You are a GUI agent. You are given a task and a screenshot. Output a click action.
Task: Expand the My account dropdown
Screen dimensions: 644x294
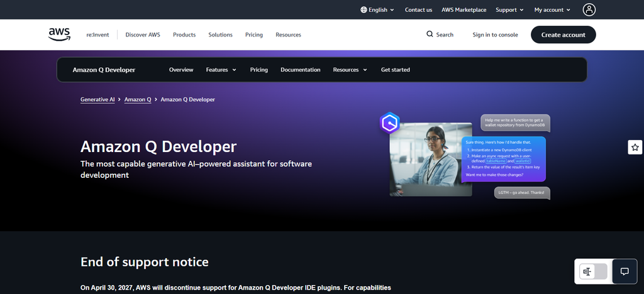tap(552, 10)
